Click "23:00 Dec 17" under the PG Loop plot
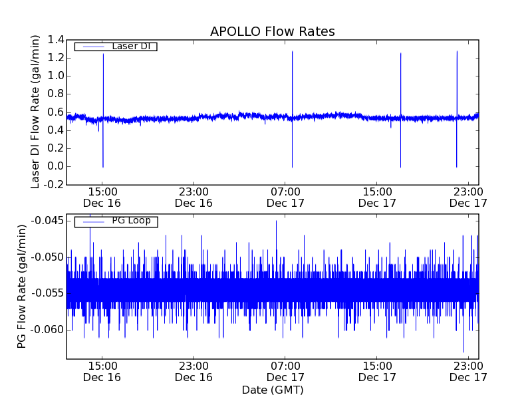Viewport: 532px width, 399px height. [x=468, y=372]
